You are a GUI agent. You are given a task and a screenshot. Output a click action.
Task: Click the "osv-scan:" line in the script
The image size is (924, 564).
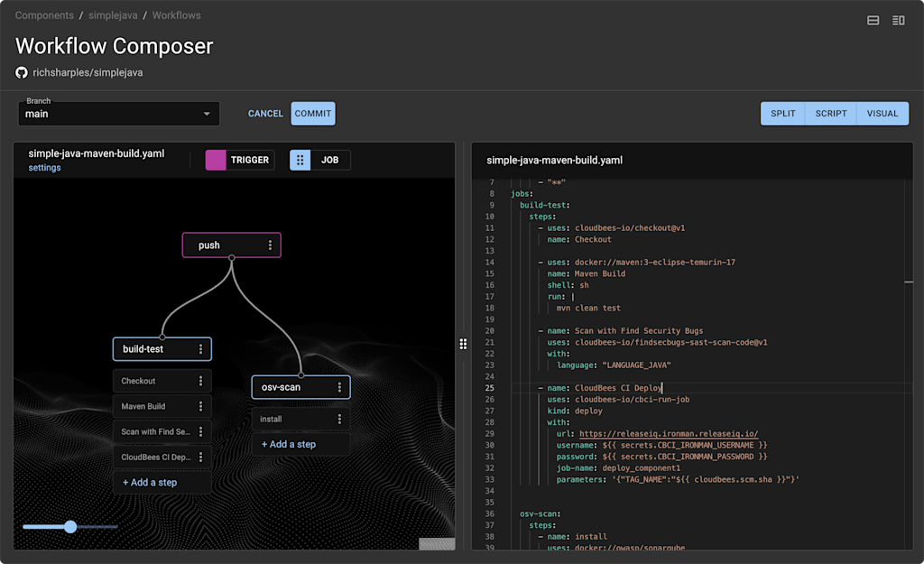(x=540, y=513)
